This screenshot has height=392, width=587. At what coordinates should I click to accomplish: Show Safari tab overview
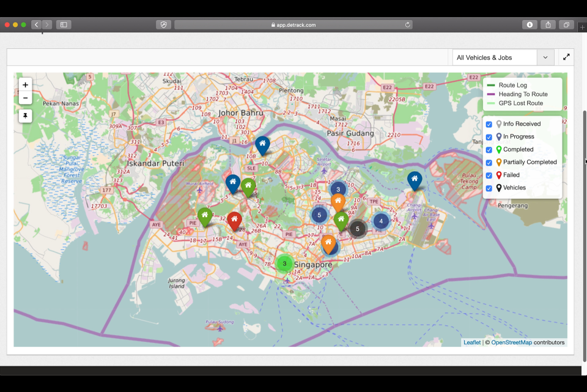(x=566, y=24)
